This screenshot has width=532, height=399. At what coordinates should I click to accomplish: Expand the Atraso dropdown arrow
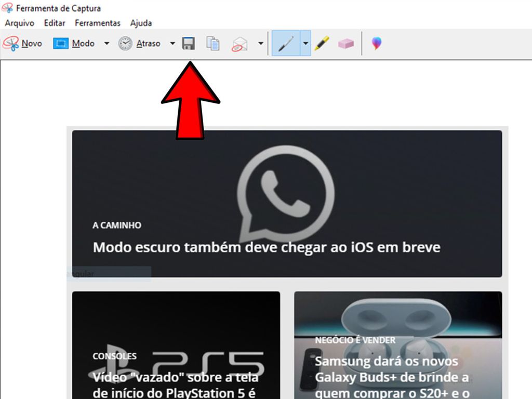[172, 44]
